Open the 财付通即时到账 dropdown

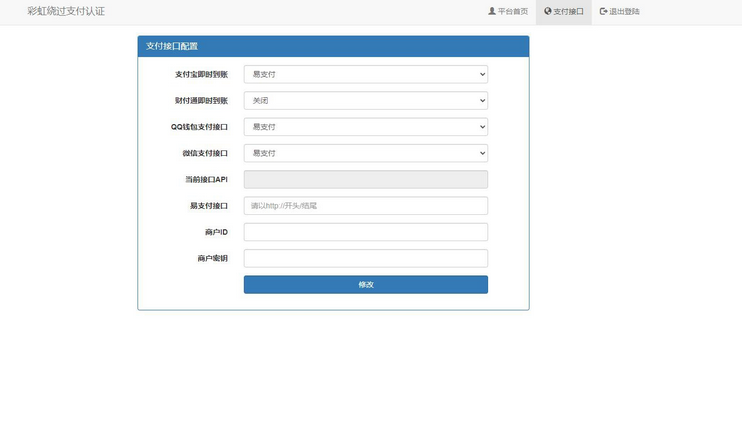click(366, 100)
